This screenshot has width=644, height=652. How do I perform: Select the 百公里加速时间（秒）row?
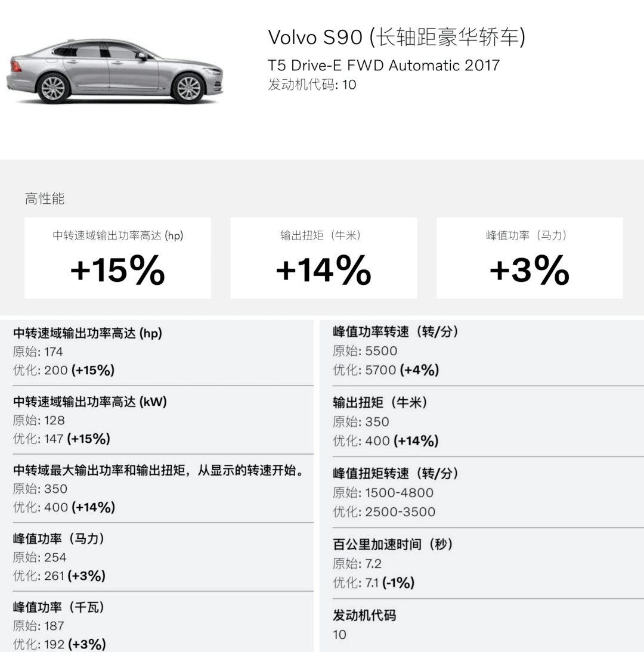pos(488,564)
